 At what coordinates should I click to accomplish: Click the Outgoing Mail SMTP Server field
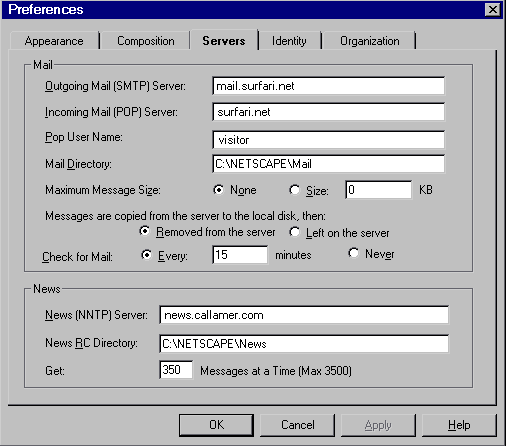(x=328, y=86)
